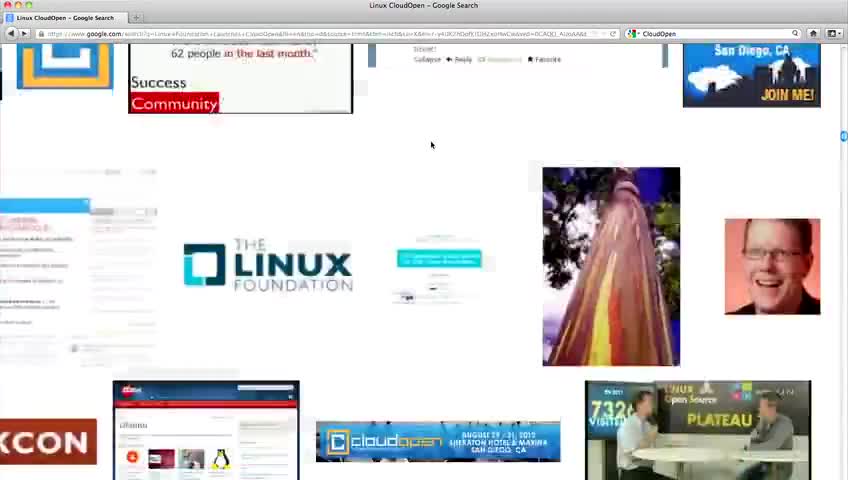Go forward with the browser forward arrow
Viewport: 848px width, 480px height.
pyautogui.click(x=24, y=34)
